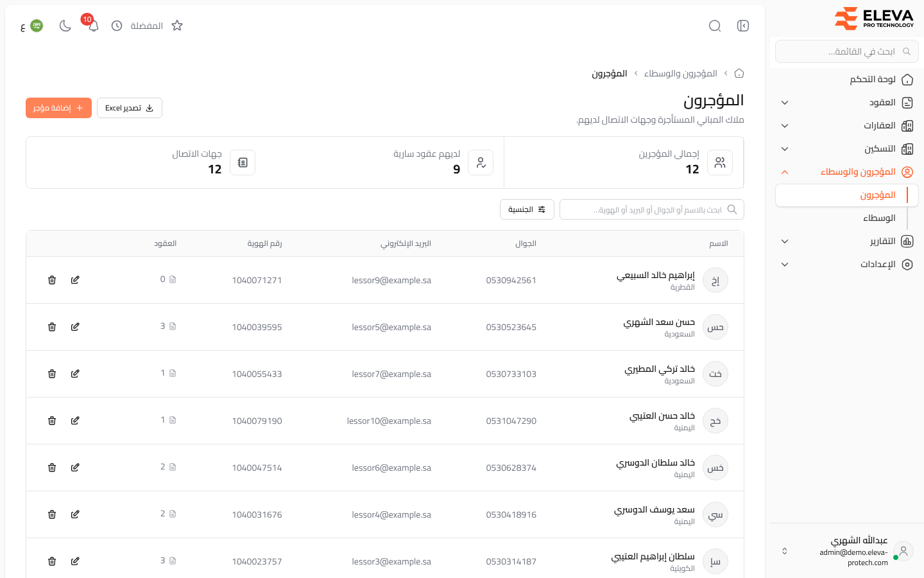Select الوسطاء sidebar submenu item
The image size is (924, 578).
point(847,218)
